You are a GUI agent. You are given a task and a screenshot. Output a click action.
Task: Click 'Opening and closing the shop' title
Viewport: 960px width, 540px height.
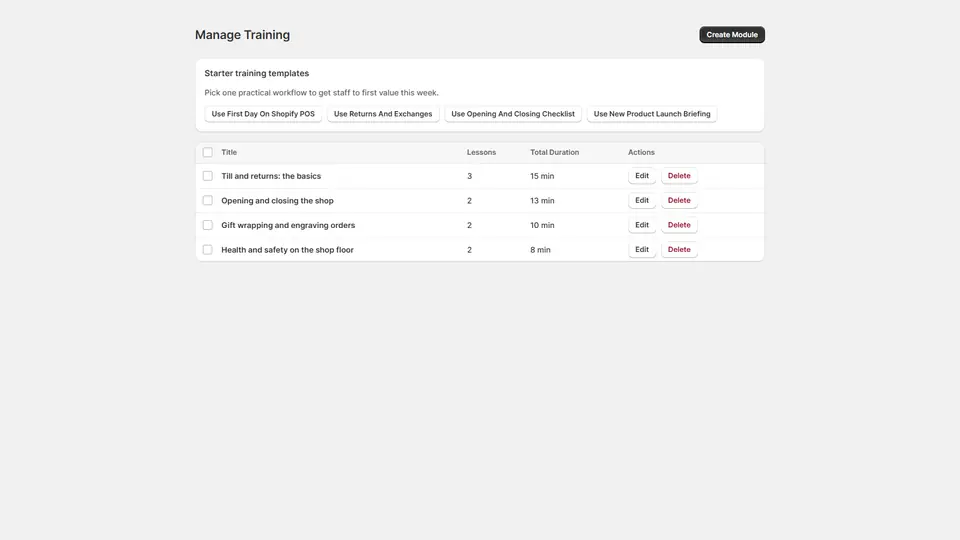(x=277, y=200)
